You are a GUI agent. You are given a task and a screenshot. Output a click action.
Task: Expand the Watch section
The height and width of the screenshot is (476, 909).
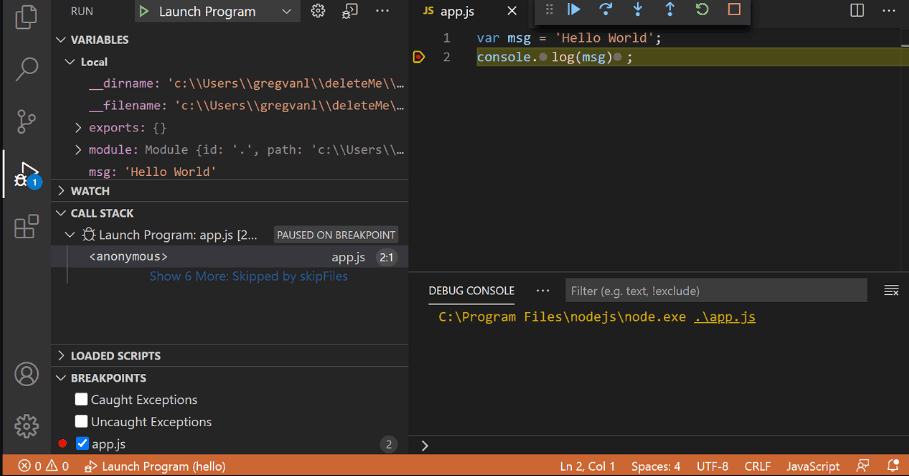pos(90,191)
